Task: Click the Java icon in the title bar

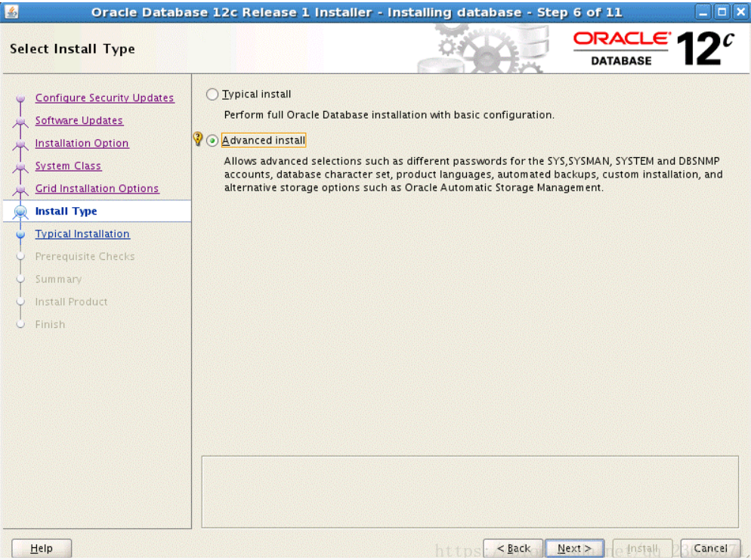Action: click(x=11, y=11)
